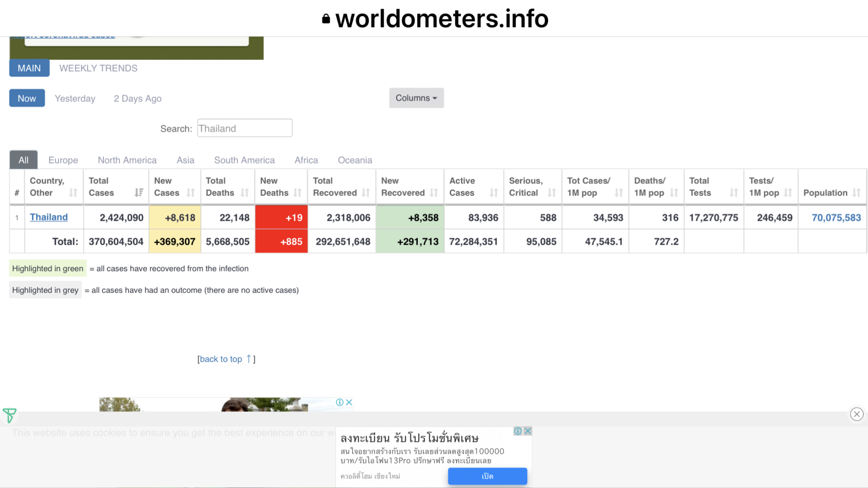Show 2 Days Ago data
Image resolution: width=868 pixels, height=488 pixels.
[x=138, y=98]
